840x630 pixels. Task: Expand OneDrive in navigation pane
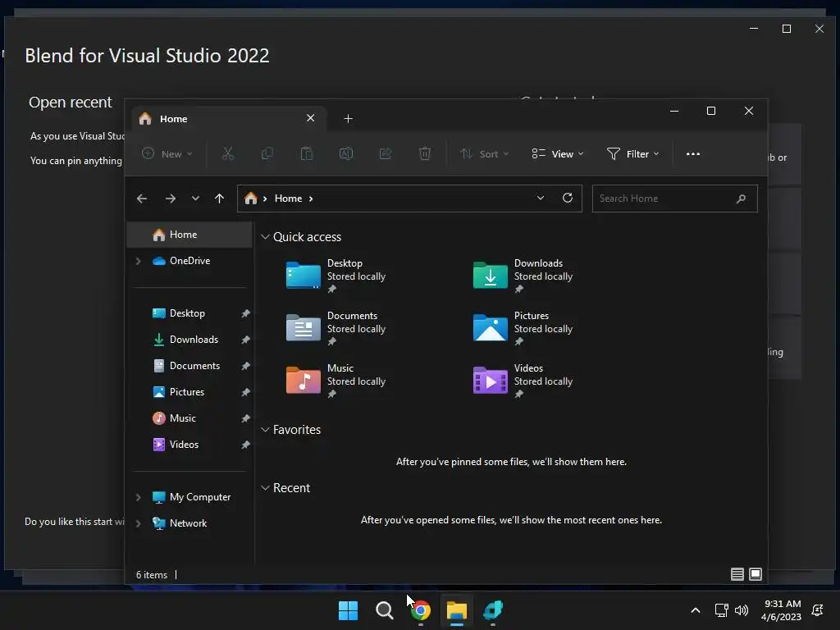click(x=138, y=261)
